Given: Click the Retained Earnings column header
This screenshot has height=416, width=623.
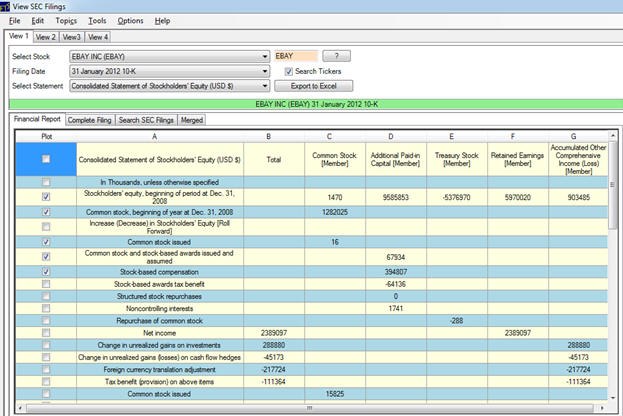Looking at the screenshot, I should click(x=517, y=159).
